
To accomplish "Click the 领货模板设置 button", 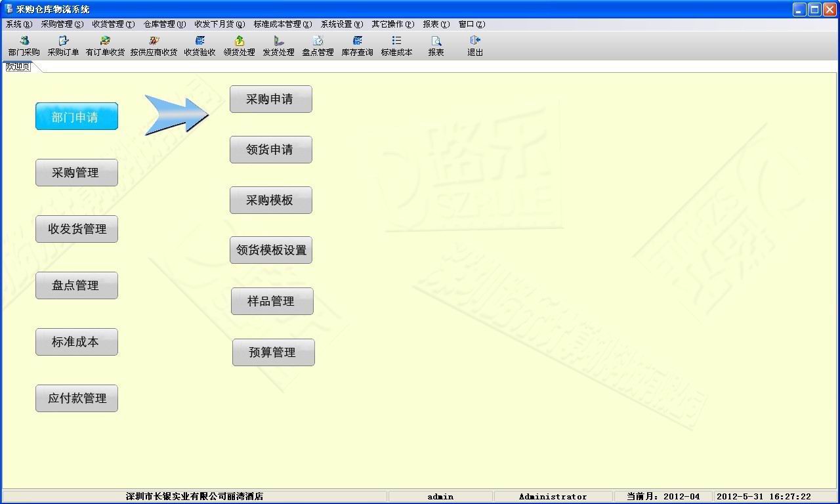I will 270,250.
